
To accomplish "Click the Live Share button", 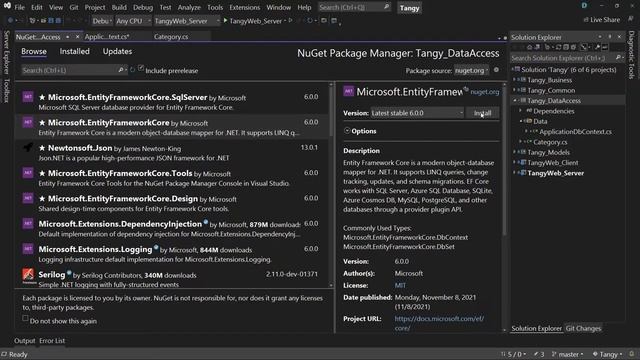I will [602, 20].
